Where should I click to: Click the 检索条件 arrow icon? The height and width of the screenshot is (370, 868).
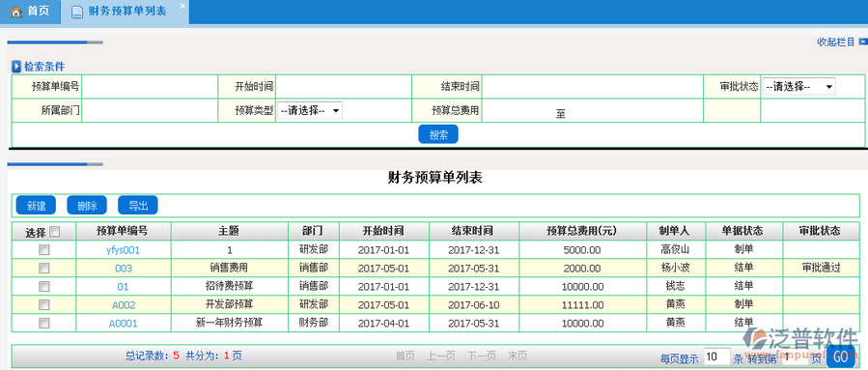pyautogui.click(x=16, y=67)
